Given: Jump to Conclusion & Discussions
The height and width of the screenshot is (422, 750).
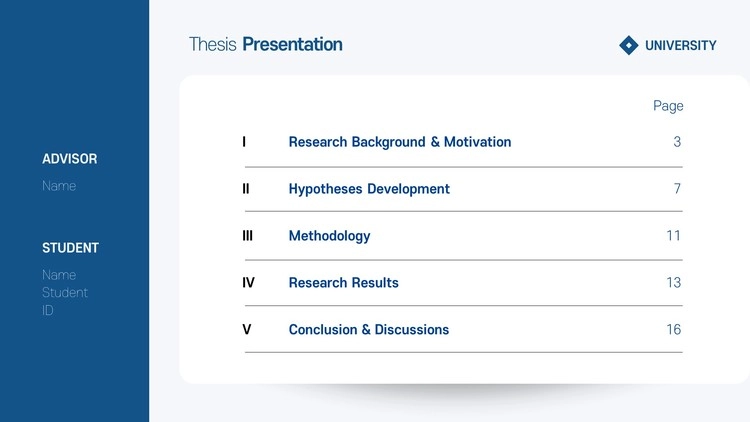Looking at the screenshot, I should coord(368,330).
